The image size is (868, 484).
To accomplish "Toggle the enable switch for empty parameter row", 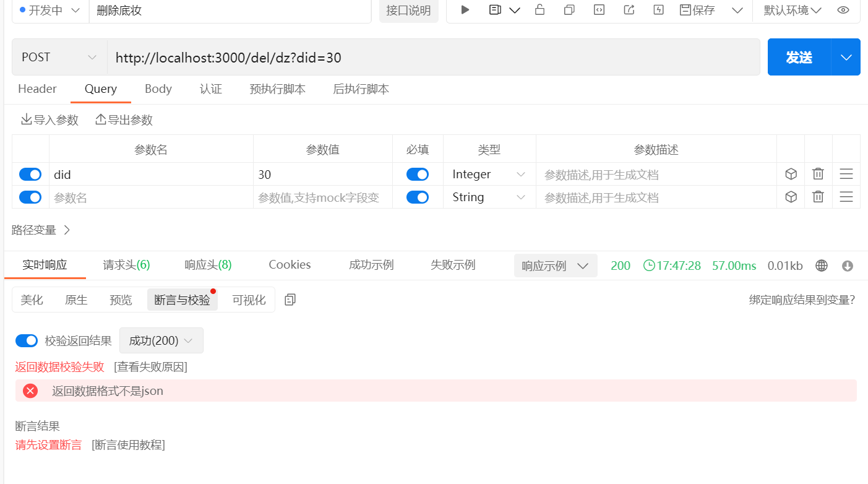I will coord(30,197).
